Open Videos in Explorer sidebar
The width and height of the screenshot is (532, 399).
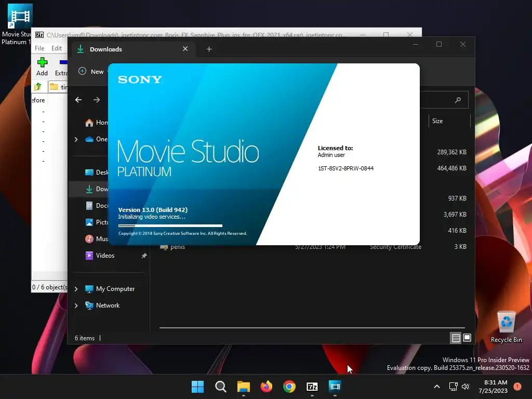100,256
